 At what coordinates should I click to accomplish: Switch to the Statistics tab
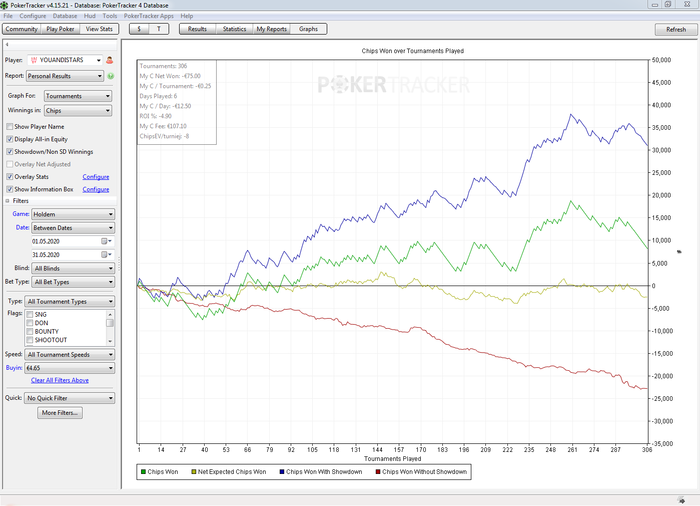click(234, 30)
